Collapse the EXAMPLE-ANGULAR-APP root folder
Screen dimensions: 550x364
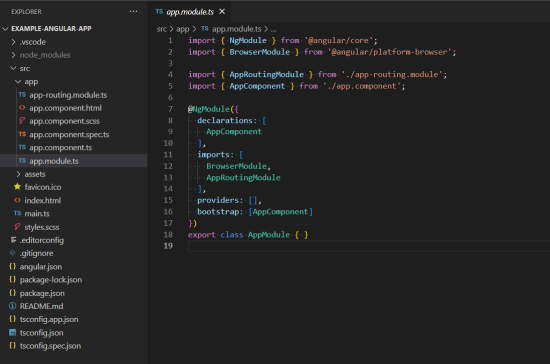(x=5, y=29)
